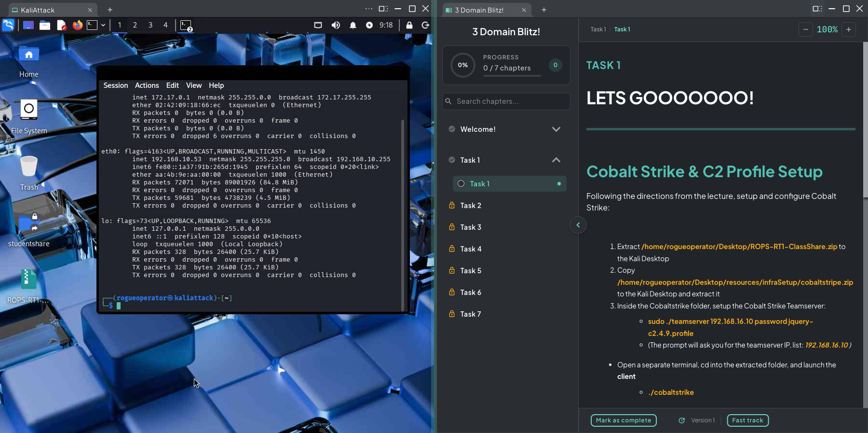Switch to workspace 2

[x=135, y=25]
